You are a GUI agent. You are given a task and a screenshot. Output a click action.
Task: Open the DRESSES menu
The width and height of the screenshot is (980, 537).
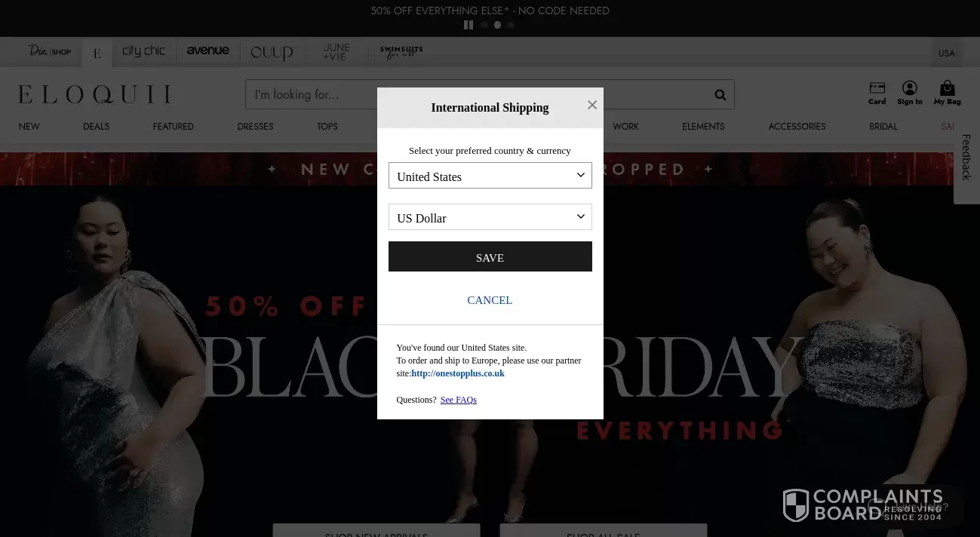(x=255, y=127)
